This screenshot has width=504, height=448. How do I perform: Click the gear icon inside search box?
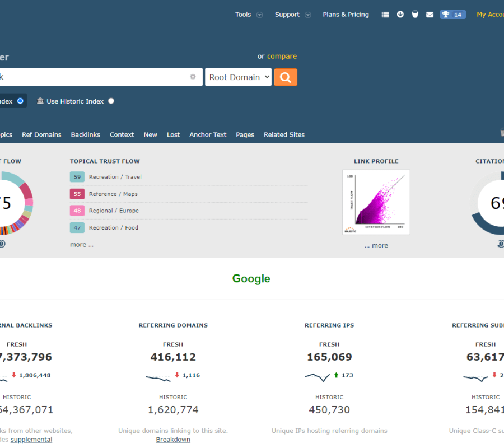(193, 77)
